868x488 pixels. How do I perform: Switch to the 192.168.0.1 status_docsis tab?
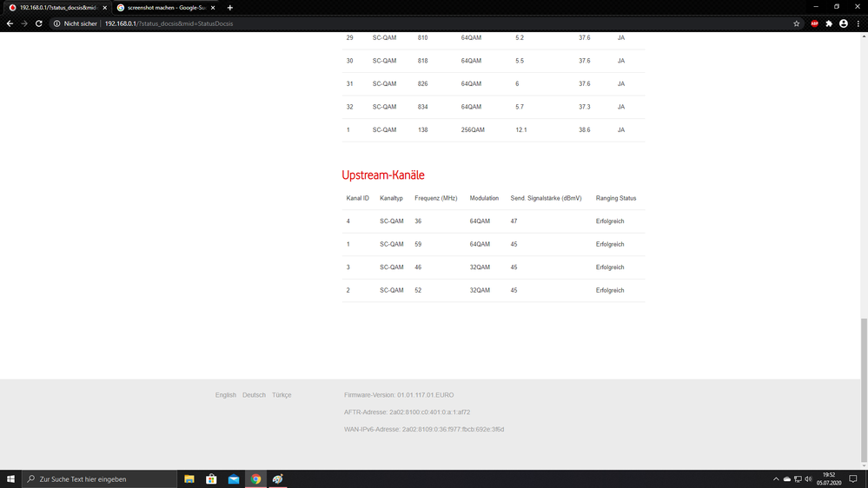tap(56, 8)
